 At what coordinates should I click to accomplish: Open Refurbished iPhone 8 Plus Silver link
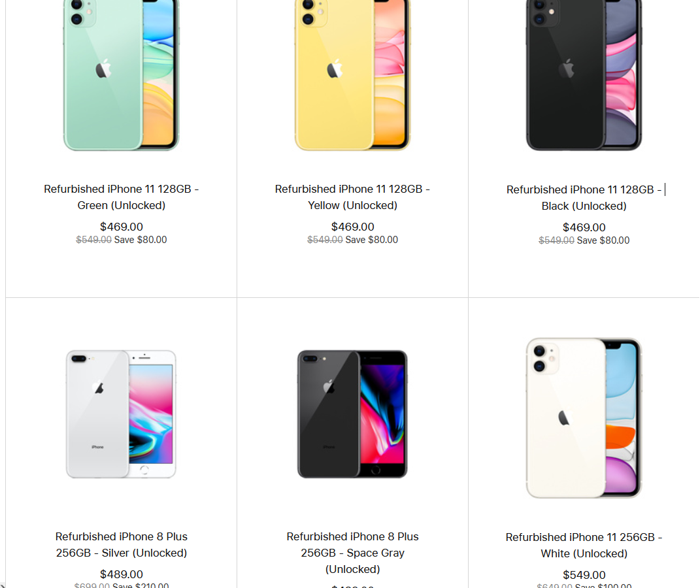click(x=122, y=545)
